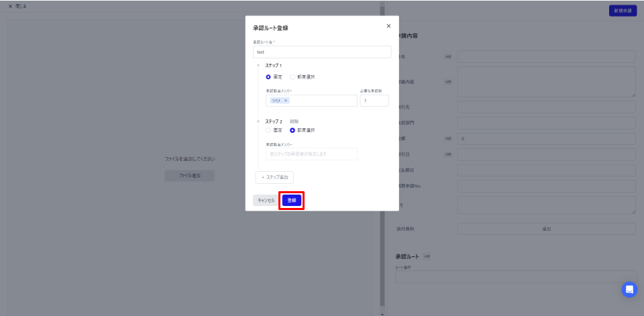The width and height of the screenshot is (644, 316).
Task: Click the ファイルを追加してください message
Action: tap(190, 158)
